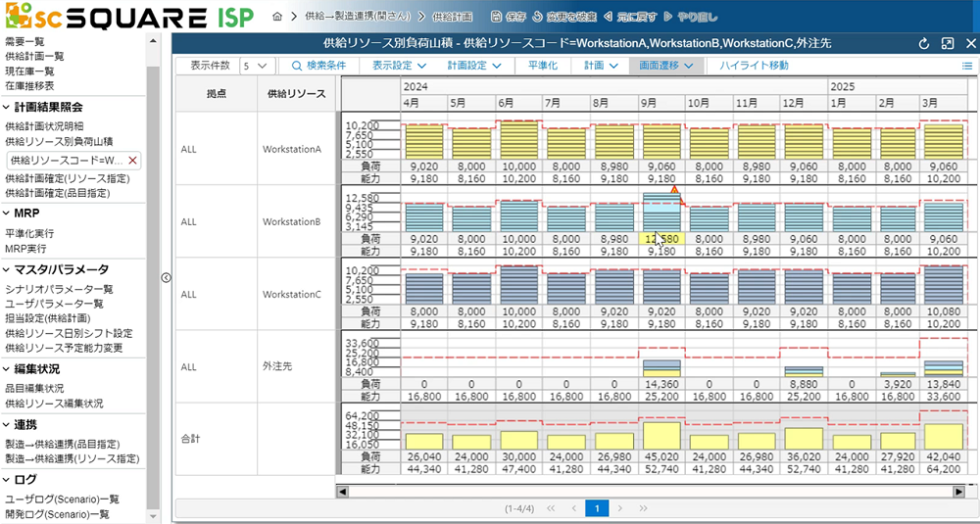Collapse the 計画結果照会 section
The width and height of the screenshot is (980, 524).
pos(7,108)
